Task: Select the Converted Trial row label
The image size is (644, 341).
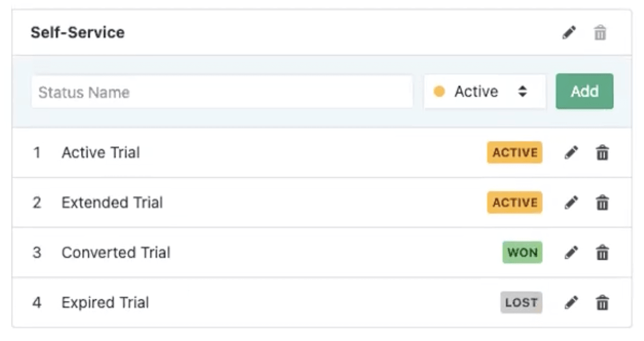Action: [x=116, y=253]
